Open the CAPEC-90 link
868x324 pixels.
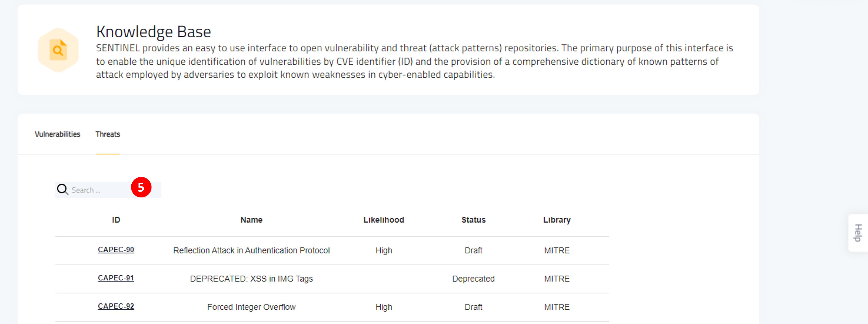[116, 250]
